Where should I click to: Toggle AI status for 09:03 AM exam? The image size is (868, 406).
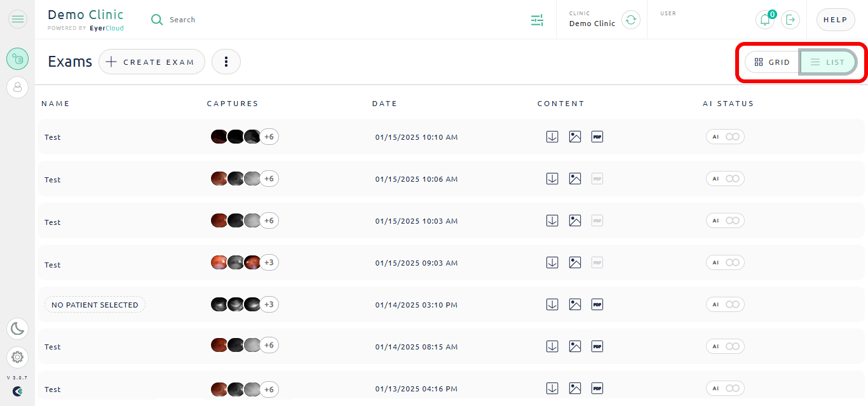click(725, 262)
